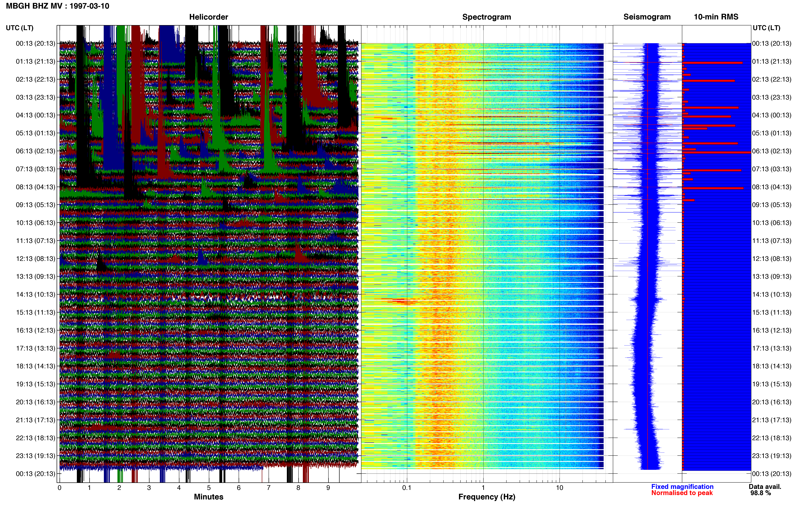Click left time label 13:13 (09:13)
The image size is (812, 508).
pos(36,277)
